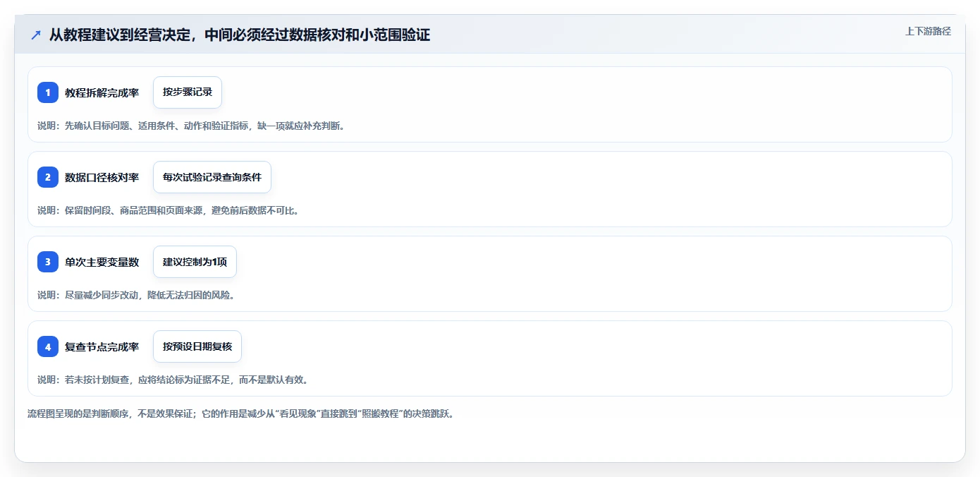Click the 教程拆解完成率 label
Viewport: 980px width, 477px height.
pyautogui.click(x=102, y=92)
